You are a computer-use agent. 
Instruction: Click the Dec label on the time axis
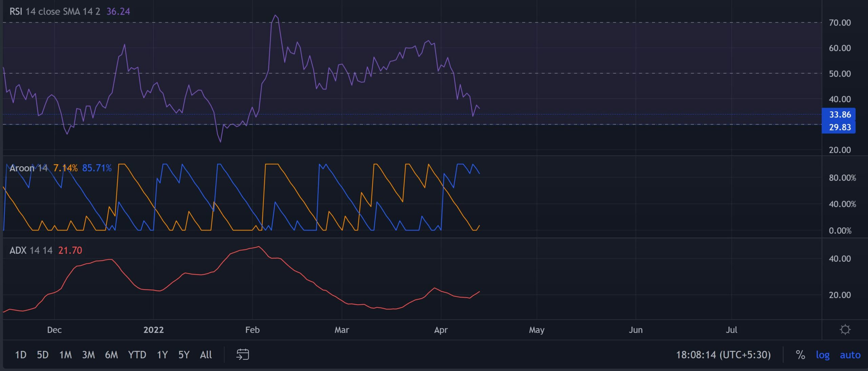[55, 330]
